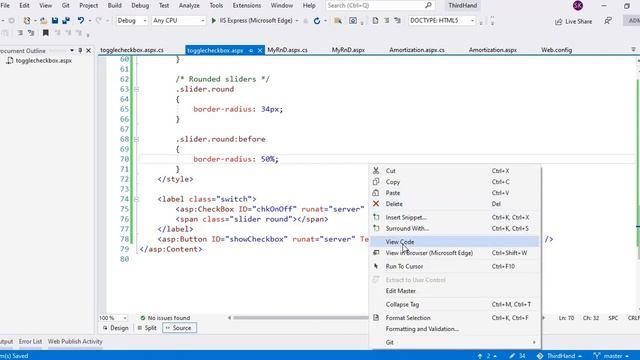Switch to Split view
640x360 pixels.
pyautogui.click(x=147, y=328)
